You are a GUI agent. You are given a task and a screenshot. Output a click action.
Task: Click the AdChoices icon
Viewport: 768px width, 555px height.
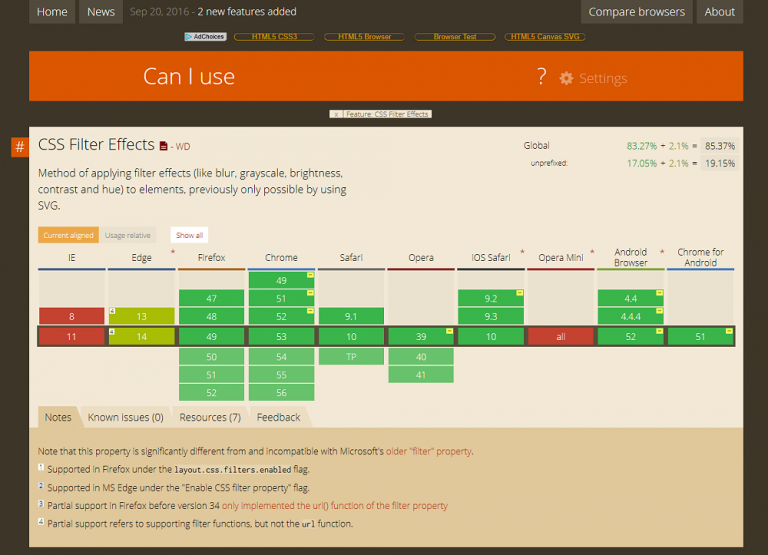[205, 37]
